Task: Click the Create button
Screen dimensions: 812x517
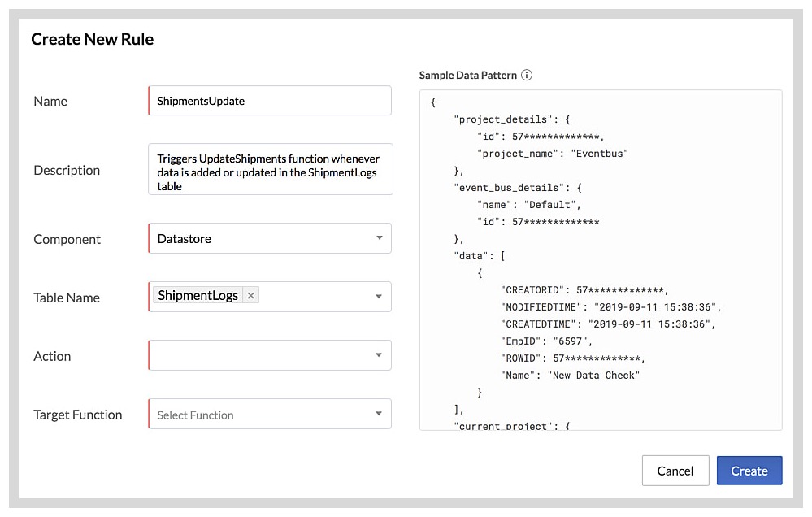Action: click(749, 470)
